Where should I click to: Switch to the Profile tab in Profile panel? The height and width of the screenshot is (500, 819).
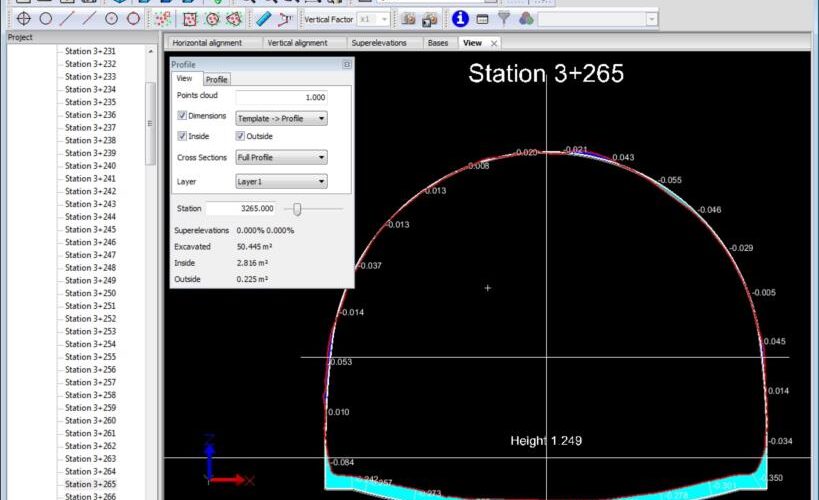216,79
